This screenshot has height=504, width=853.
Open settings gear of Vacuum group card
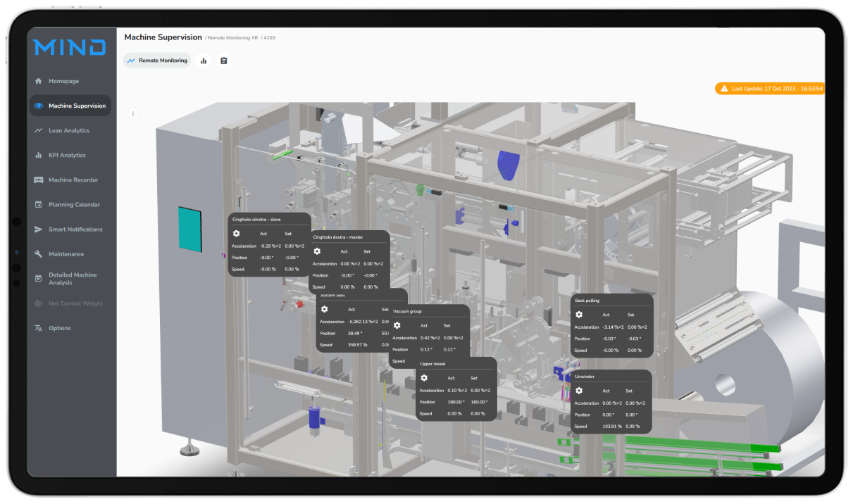(x=397, y=325)
